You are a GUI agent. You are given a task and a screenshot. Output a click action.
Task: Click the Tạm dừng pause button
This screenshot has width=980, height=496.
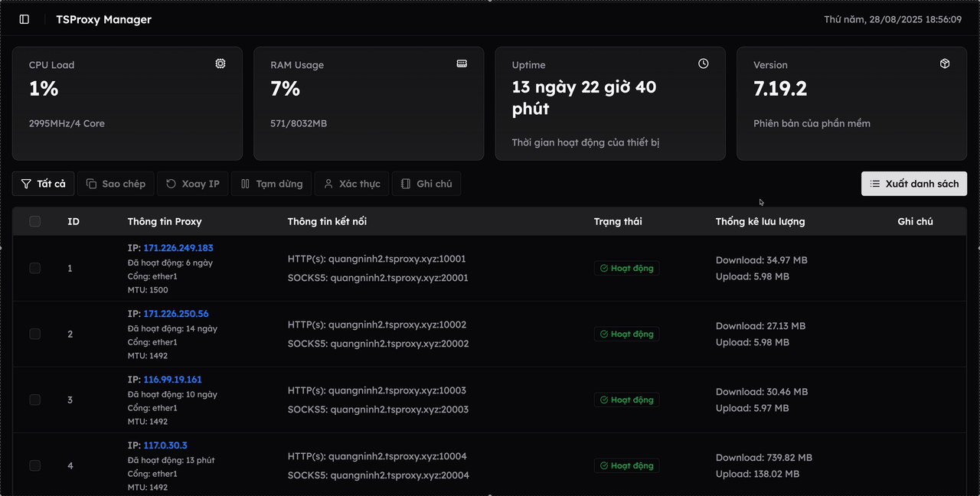tap(272, 184)
